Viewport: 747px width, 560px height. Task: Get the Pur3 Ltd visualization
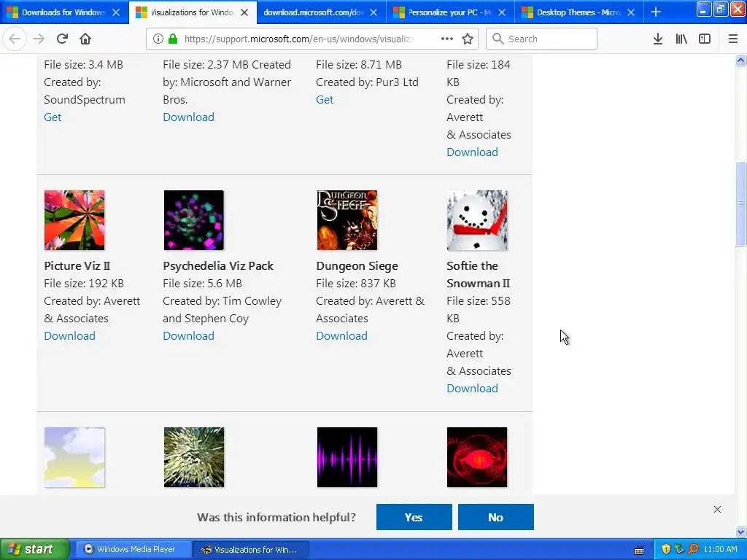coord(325,99)
